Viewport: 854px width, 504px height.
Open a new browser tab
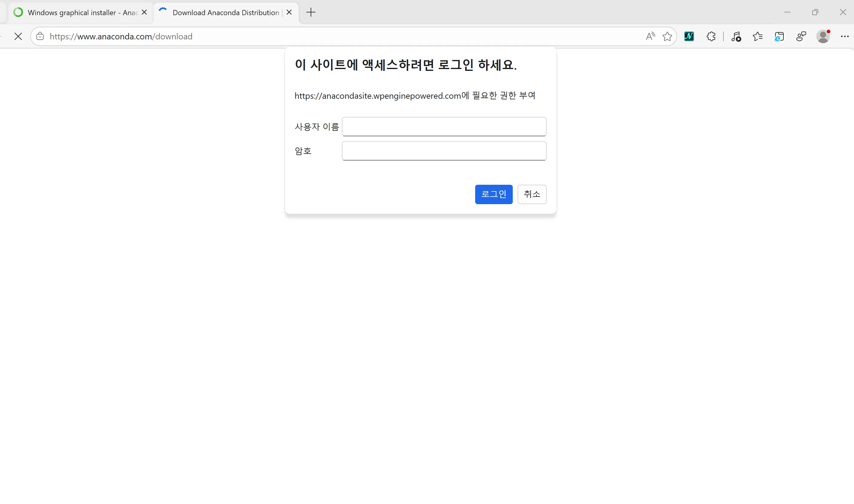pos(311,12)
